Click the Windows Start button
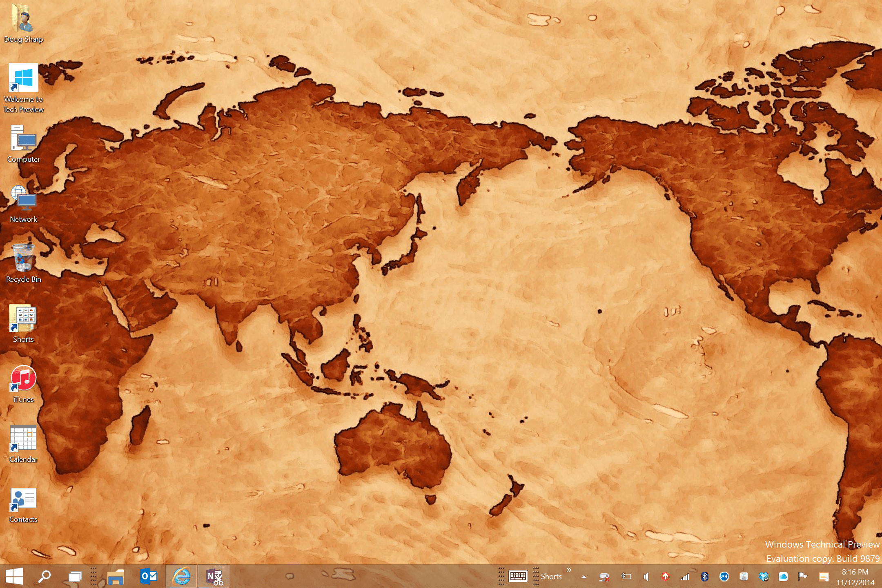This screenshot has width=882, height=588. point(14,576)
